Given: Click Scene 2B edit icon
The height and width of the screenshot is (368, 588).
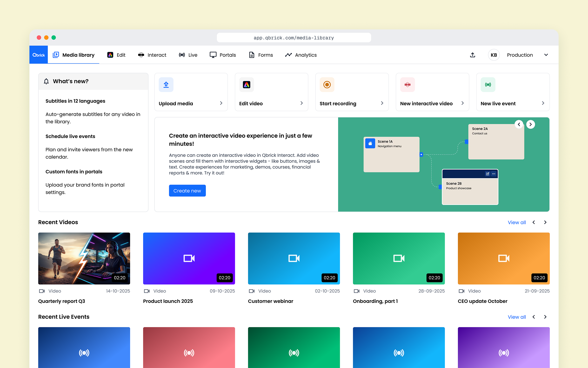Looking at the screenshot, I should pos(488,174).
